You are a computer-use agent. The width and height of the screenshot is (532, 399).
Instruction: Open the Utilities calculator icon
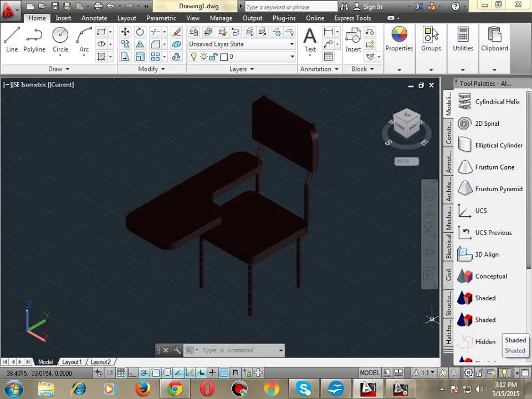click(463, 39)
